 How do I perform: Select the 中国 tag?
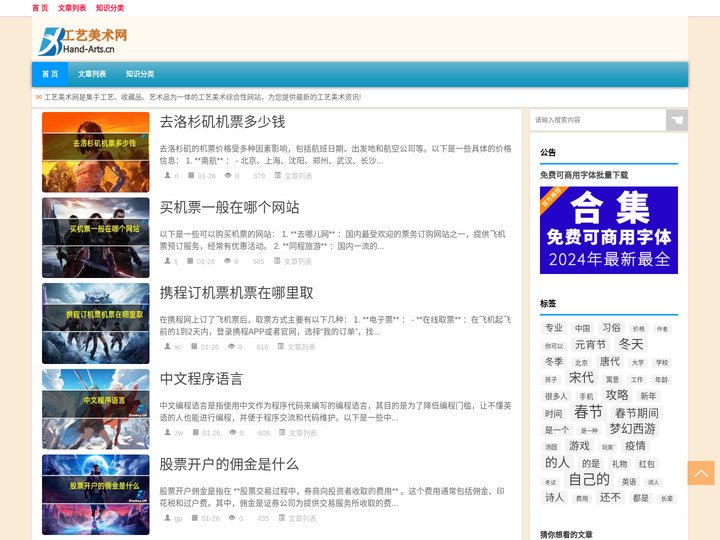pyautogui.click(x=582, y=328)
